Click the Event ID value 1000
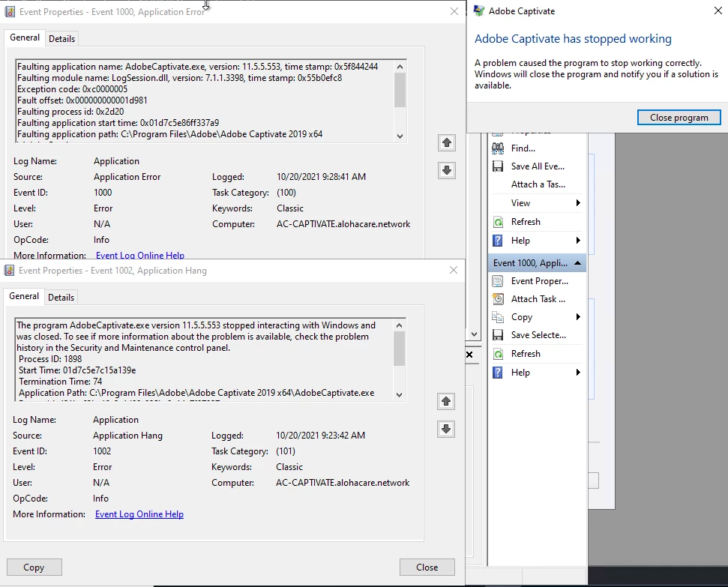This screenshot has height=587, width=728. click(x=103, y=192)
